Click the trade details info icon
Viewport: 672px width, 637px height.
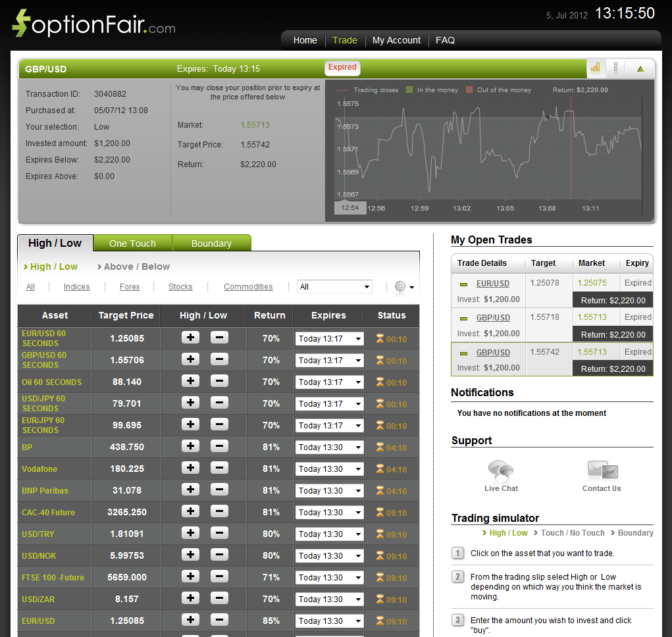pyautogui.click(x=616, y=68)
